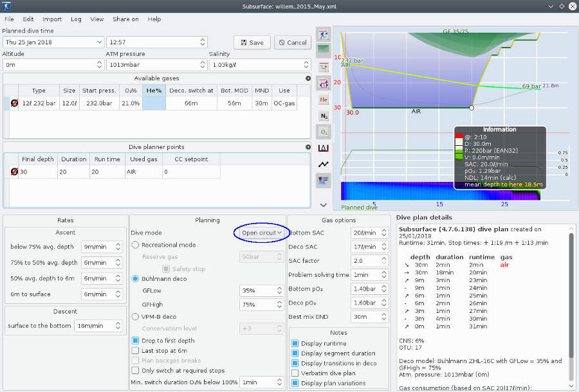Viewport: 579px width, 392px height.
Task: Enable the Last stop at 6m option
Action: click(136, 350)
